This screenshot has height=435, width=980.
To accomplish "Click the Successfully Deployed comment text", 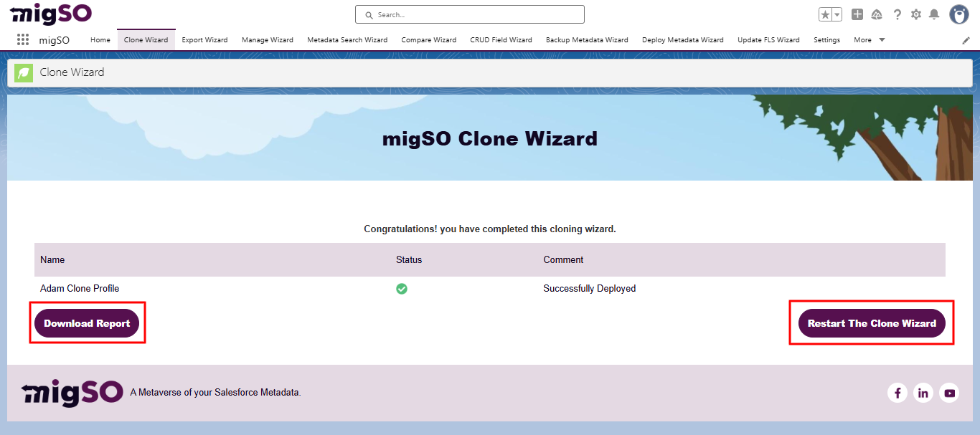I will (x=590, y=288).
